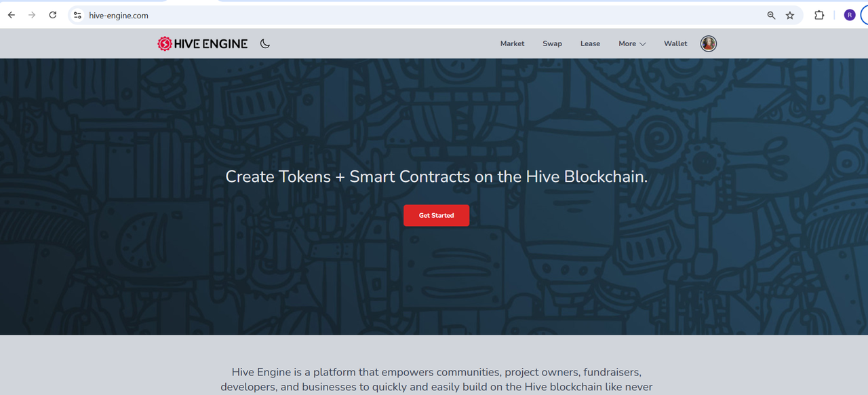Click the Create Tokens + Smart Contracts heading
The width and height of the screenshot is (868, 395).
pos(436,176)
